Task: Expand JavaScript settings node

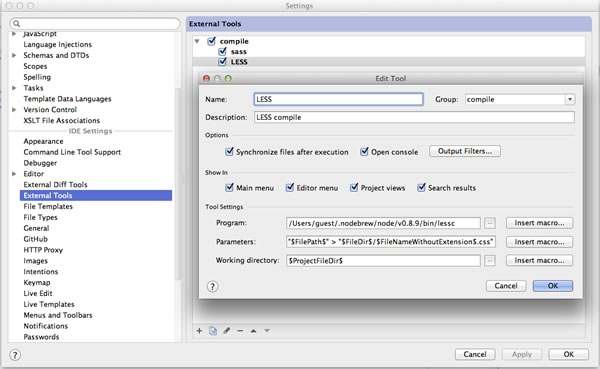Action: point(14,34)
